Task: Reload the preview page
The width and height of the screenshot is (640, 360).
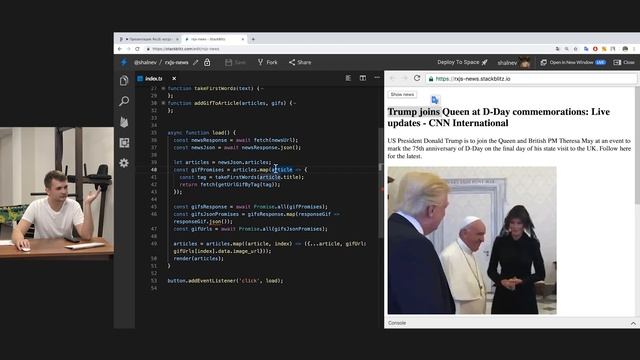Action: coord(417,78)
